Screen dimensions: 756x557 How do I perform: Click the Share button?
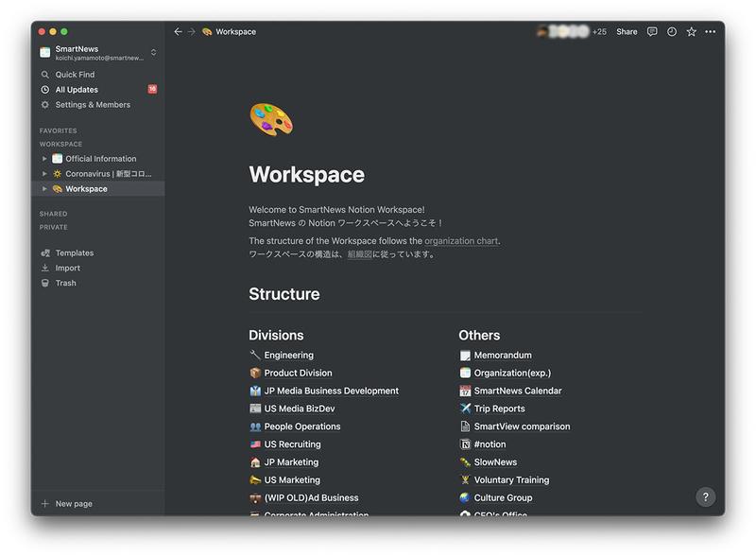click(627, 31)
